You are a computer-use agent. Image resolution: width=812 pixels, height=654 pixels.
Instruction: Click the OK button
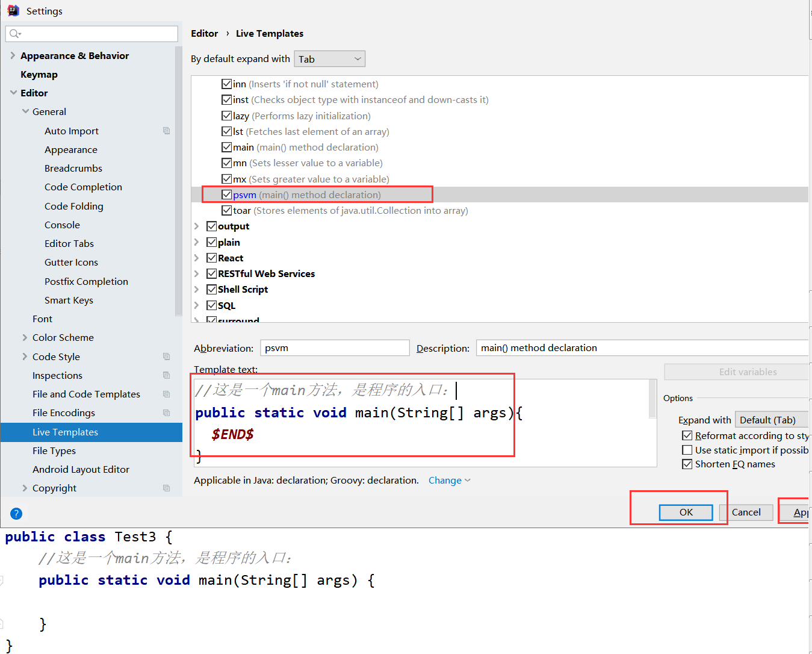[686, 512]
